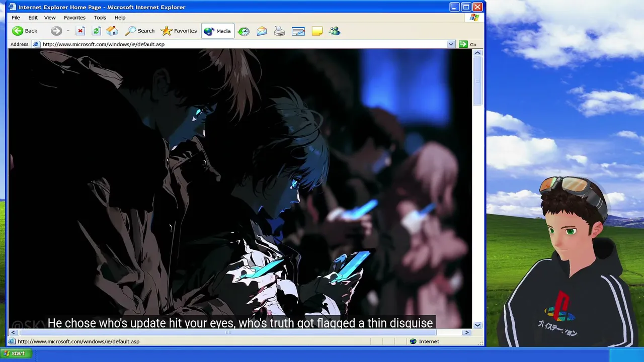Click the Internet Explorer title bar icon
This screenshot has height=362, width=644.
coord(12,7)
